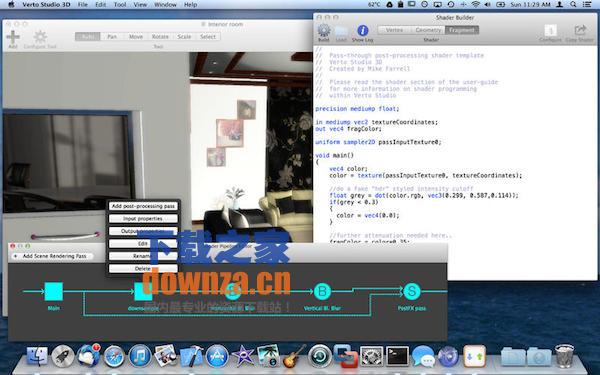Image resolution: width=600 pixels, height=375 pixels.
Task: Open the Verto Studio 3D menu
Action: [x=46, y=5]
